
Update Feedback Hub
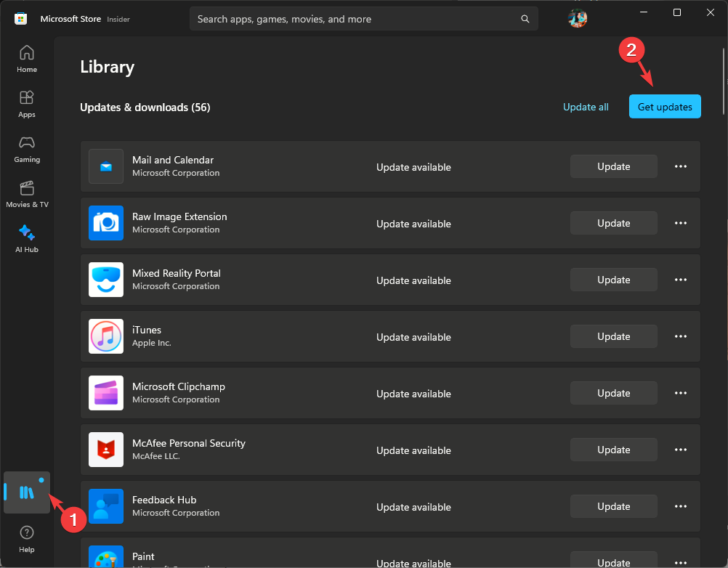coord(614,506)
